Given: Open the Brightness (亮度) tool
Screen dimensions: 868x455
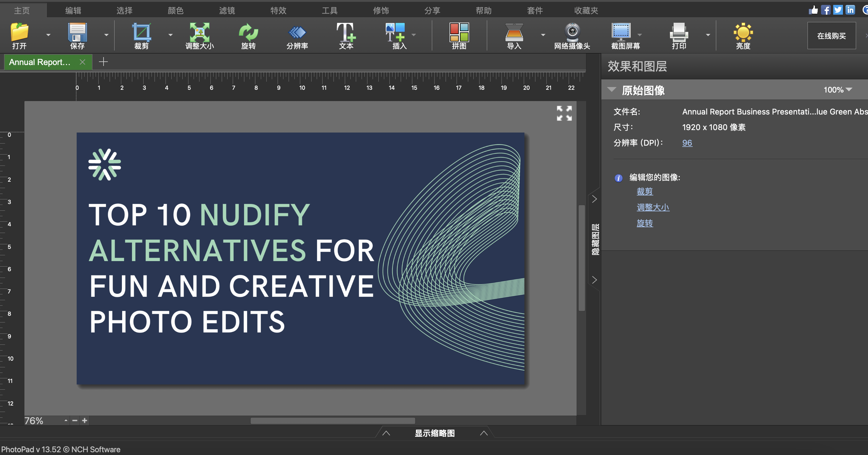Looking at the screenshot, I should 743,32.
